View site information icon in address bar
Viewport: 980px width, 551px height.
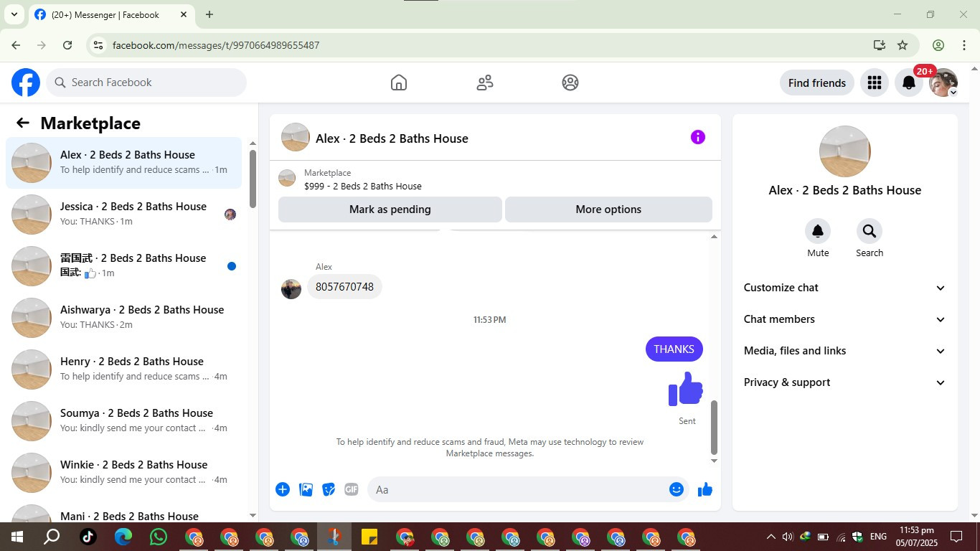pos(98,45)
